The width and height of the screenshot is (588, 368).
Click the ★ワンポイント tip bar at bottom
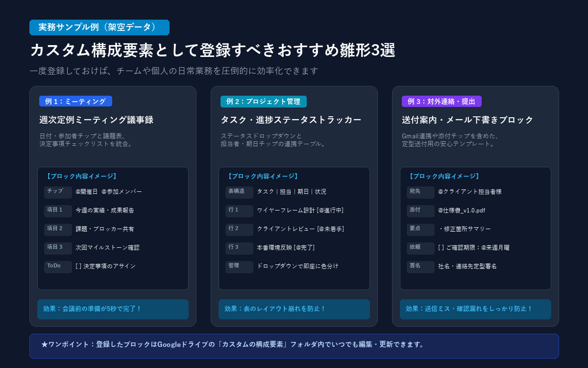point(294,346)
